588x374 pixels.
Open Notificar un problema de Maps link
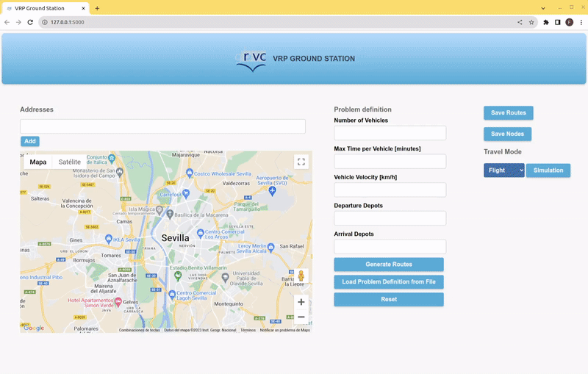click(285, 330)
